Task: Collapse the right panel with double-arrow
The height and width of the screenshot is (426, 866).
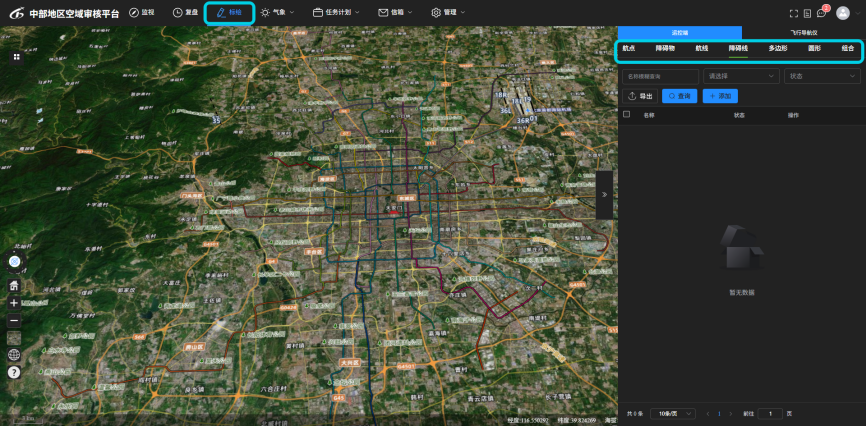Action: click(x=604, y=194)
